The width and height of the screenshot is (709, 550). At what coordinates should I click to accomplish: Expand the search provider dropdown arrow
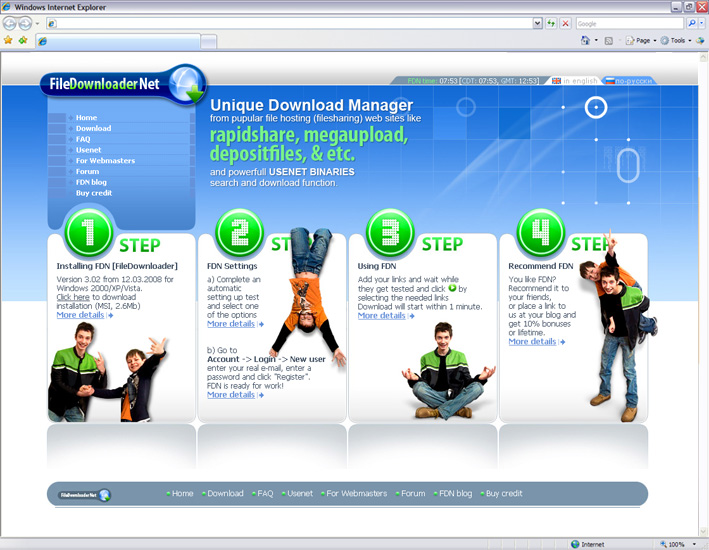pos(702,23)
